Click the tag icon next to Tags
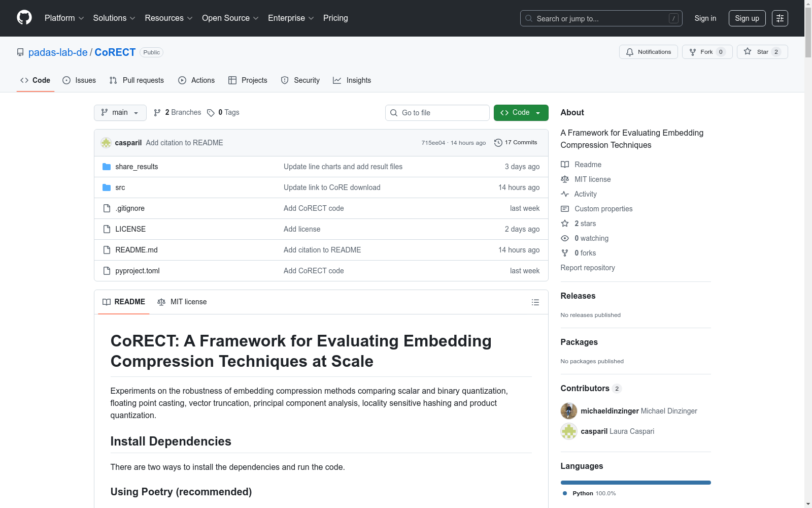The height and width of the screenshot is (508, 812). coord(211,113)
